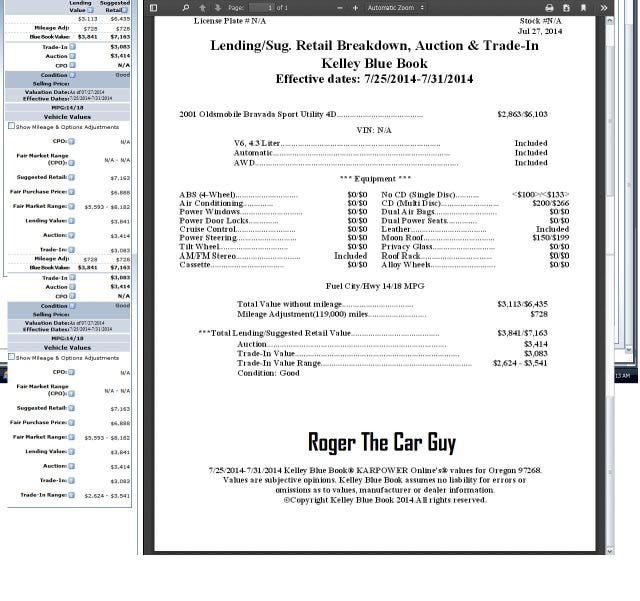Open the find-in-document search tool

click(186, 7)
